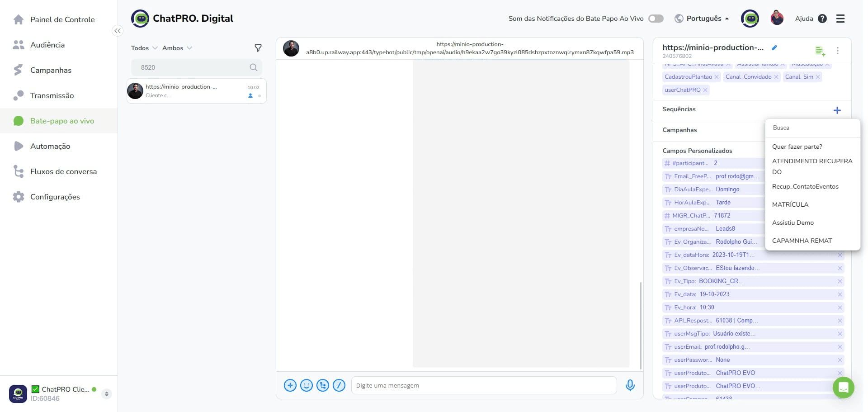
Task: Remove the CadastrouPlantao tag
Action: pos(717,77)
